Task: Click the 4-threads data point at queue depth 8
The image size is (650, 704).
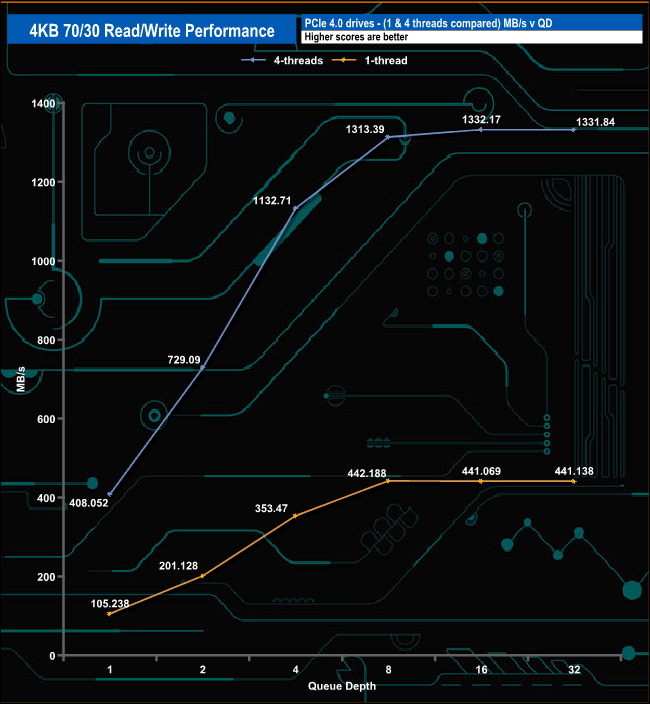Action: [388, 137]
